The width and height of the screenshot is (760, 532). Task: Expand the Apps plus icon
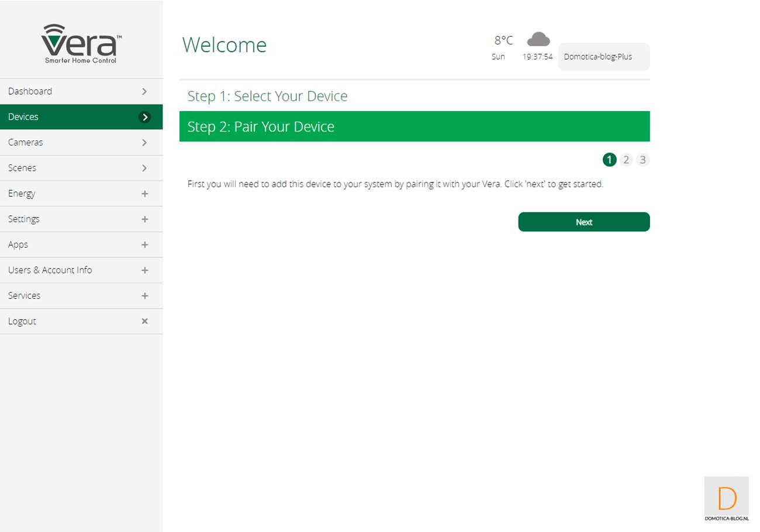[145, 245]
